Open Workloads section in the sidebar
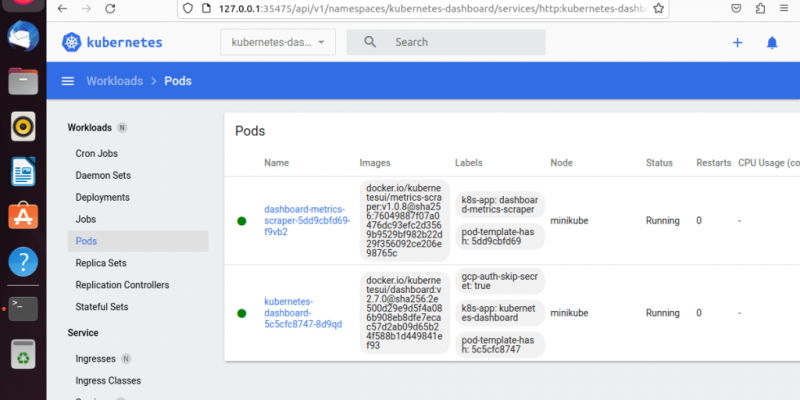Viewport: 800px width, 400px height. coord(89,128)
